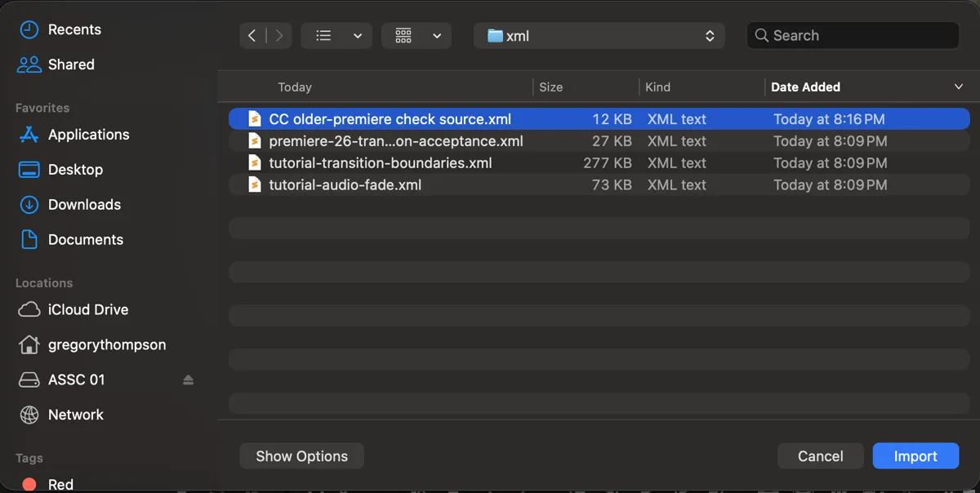Select file premiere-26-tran...on-acceptance.xml
This screenshot has width=980, height=493.
click(x=599, y=141)
